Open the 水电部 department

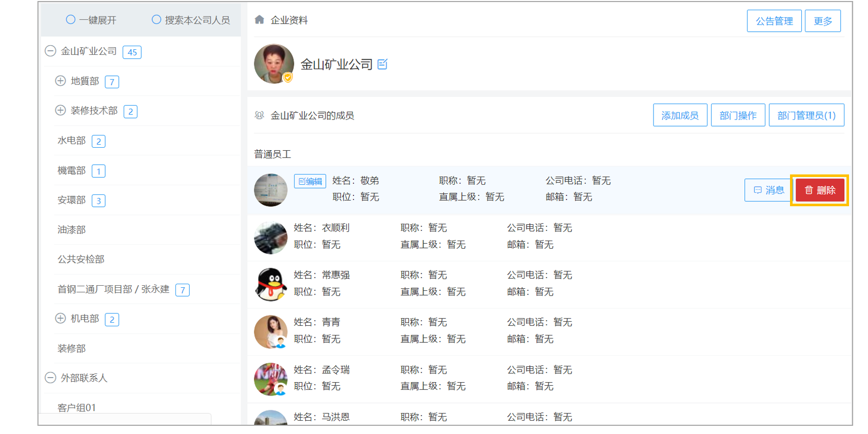click(71, 140)
